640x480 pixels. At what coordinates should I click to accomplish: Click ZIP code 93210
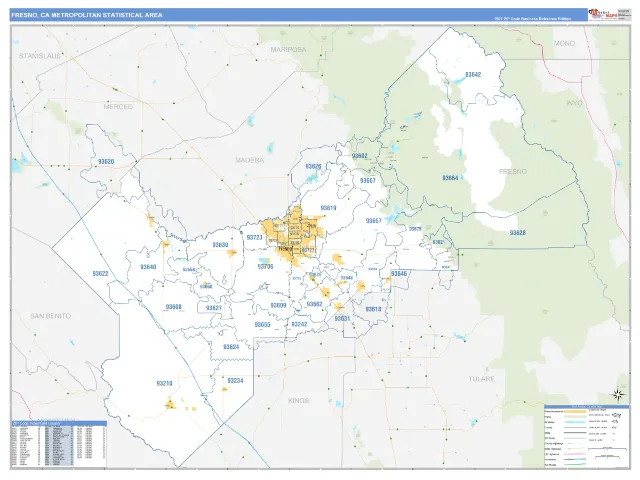coord(164,384)
